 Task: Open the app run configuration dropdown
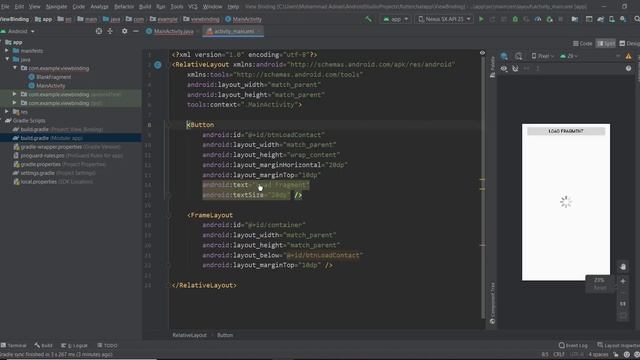pos(395,19)
